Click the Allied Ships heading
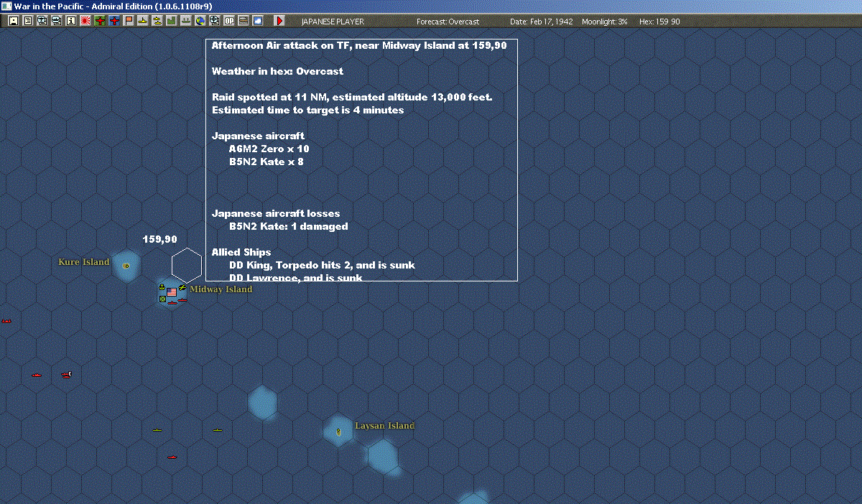 [241, 252]
